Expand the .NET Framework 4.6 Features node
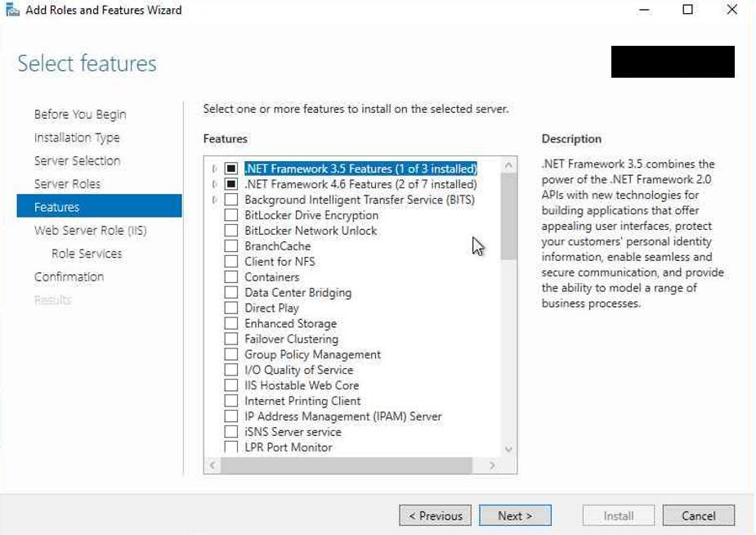Screen dimensions: 756x535 (214, 184)
